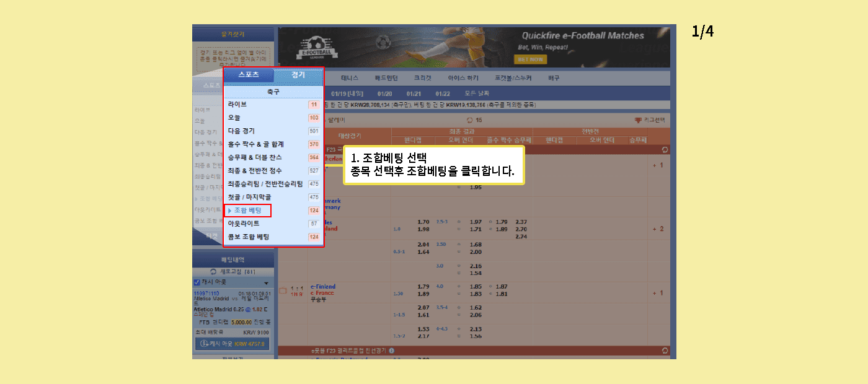Select the 01/20 date filter

tap(384, 94)
